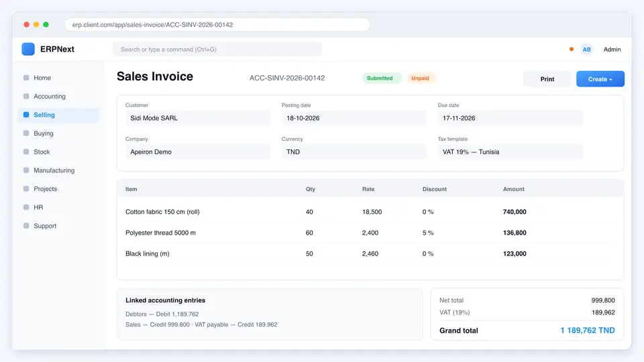Click the amount 740,000
The width and height of the screenshot is (644, 362).
click(x=515, y=212)
